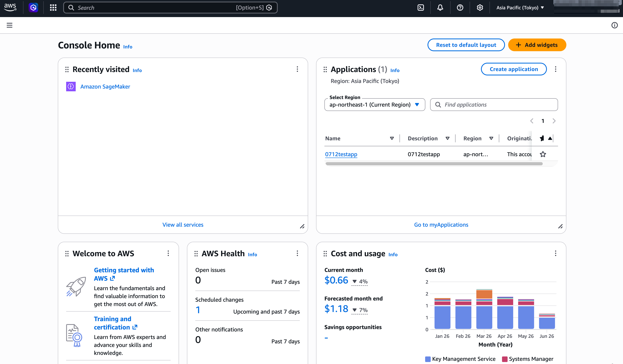Expand the Asia Pacific (Tokyo) region selector
The width and height of the screenshot is (623, 364).
tap(520, 8)
